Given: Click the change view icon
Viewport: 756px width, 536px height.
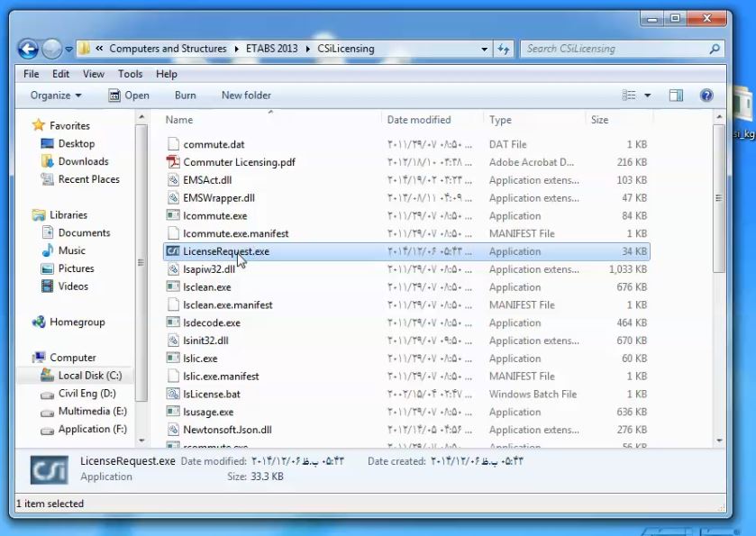Looking at the screenshot, I should tap(629, 95).
